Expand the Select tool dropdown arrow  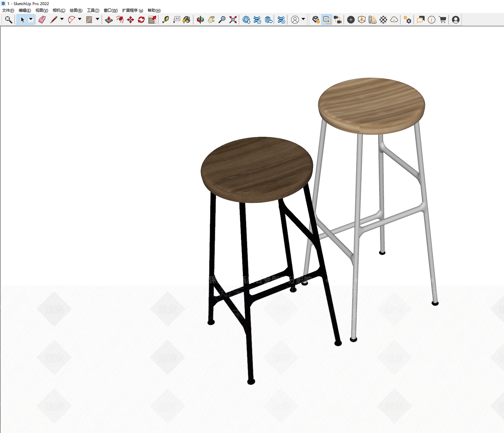[x=31, y=19]
